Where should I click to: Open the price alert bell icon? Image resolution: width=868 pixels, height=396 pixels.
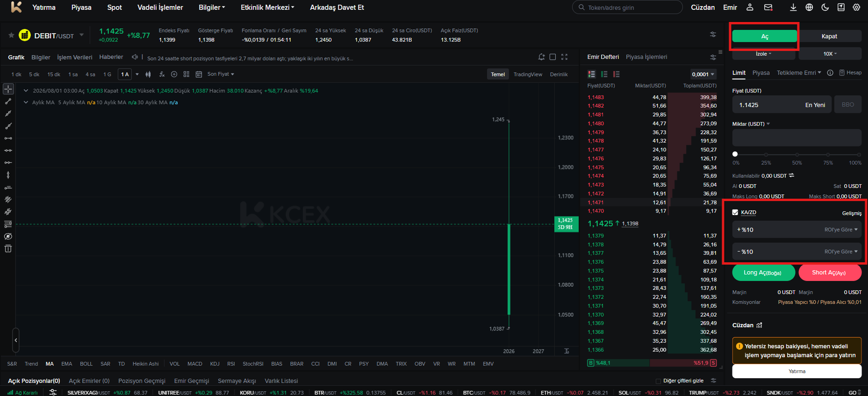541,57
